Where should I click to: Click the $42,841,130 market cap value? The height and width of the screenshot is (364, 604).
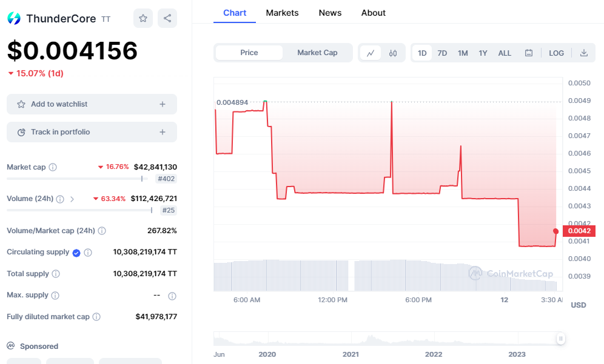[155, 167]
